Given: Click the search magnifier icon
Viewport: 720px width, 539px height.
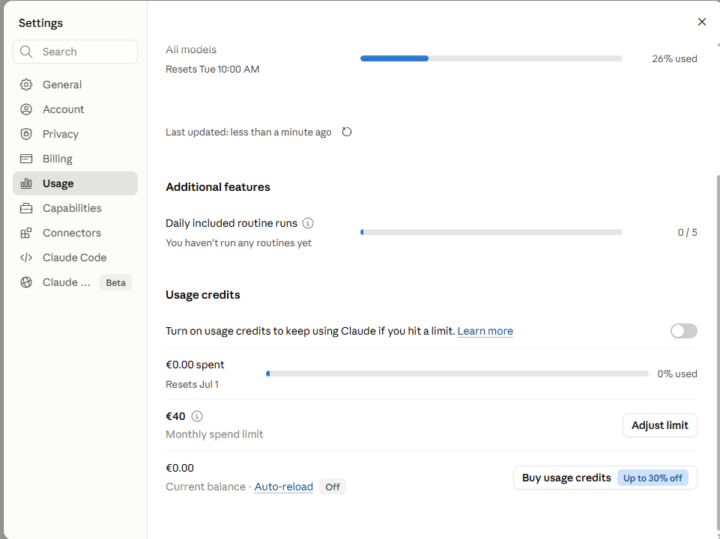Looking at the screenshot, I should tap(26, 51).
